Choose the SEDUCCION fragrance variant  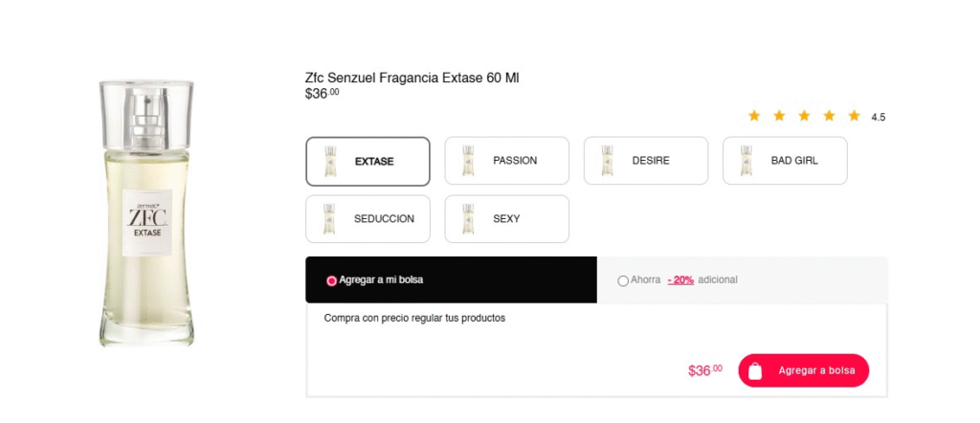(x=367, y=219)
